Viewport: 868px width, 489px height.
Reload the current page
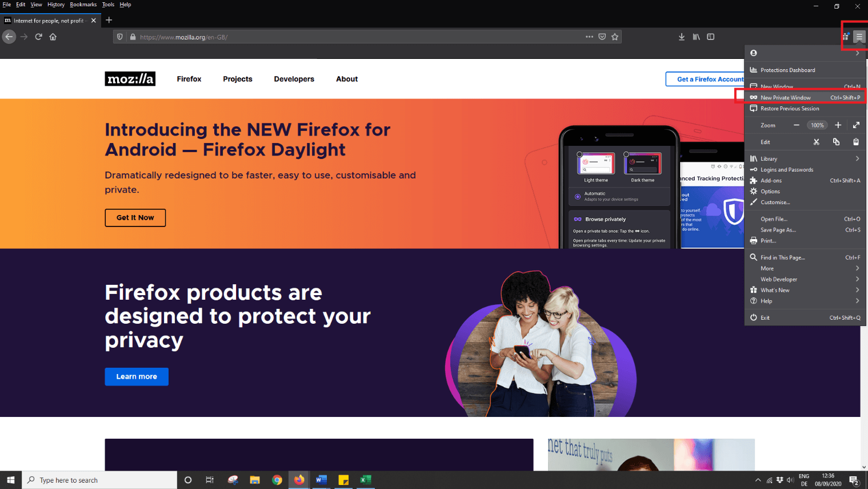click(x=38, y=37)
